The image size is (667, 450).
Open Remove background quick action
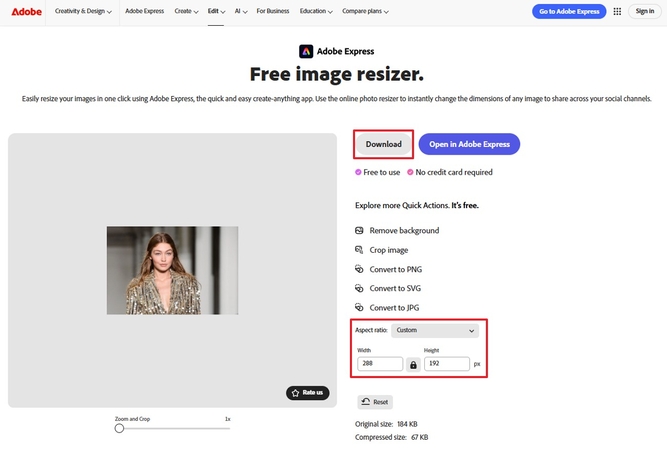[x=404, y=231]
